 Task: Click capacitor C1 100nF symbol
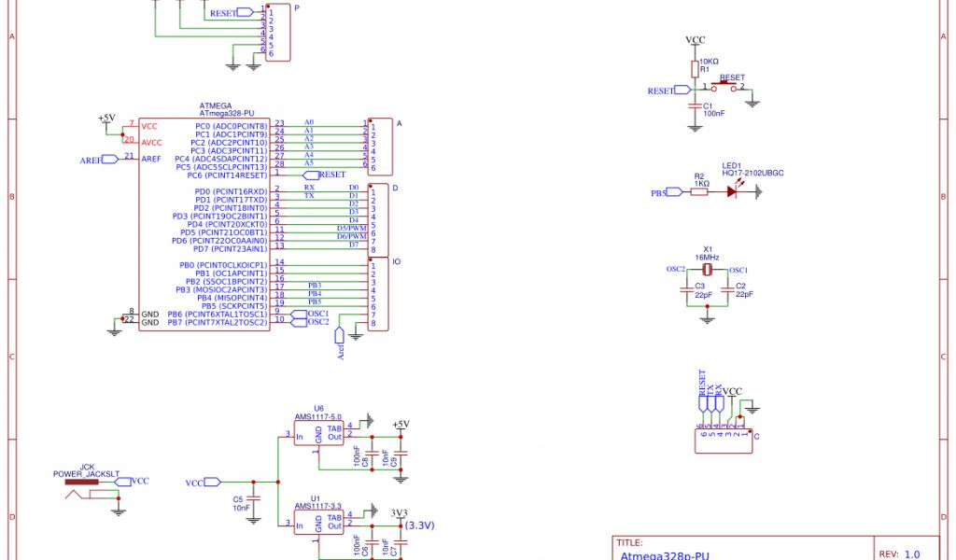pos(695,107)
